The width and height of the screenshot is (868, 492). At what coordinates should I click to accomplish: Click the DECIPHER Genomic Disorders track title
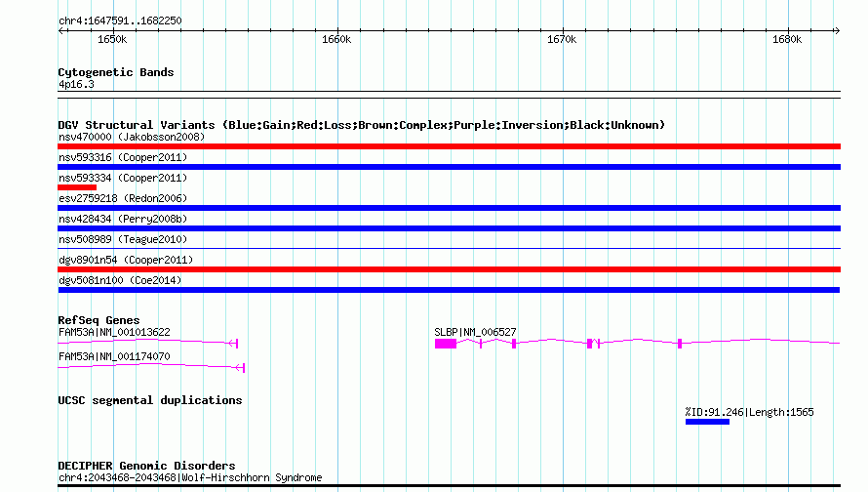click(x=146, y=466)
